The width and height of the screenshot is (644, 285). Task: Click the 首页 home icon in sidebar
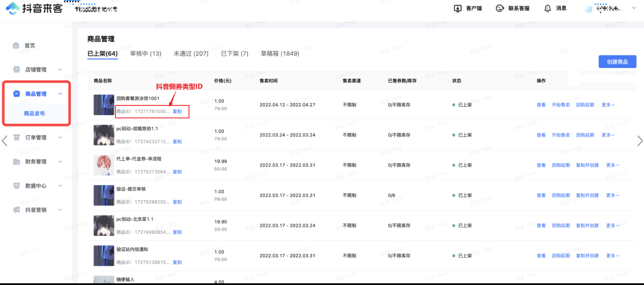[x=16, y=45]
